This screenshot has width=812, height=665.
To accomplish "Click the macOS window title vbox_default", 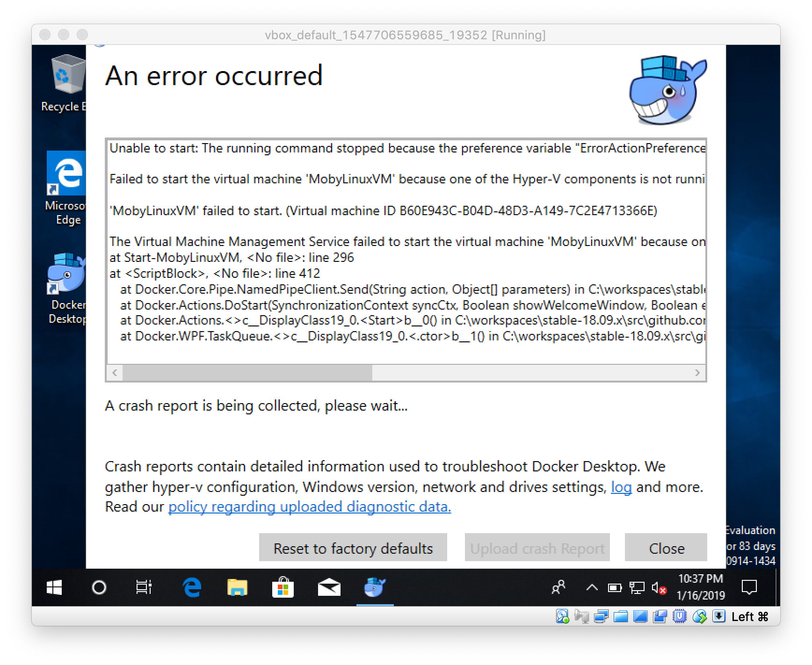I will (405, 35).
